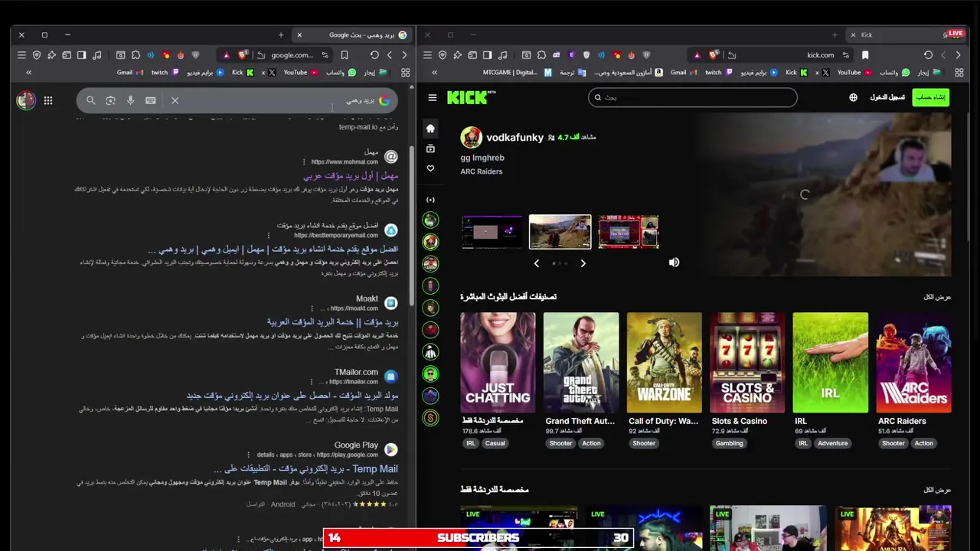The width and height of the screenshot is (980, 551).
Task: Open Kick language globe selector
Action: coord(853,97)
